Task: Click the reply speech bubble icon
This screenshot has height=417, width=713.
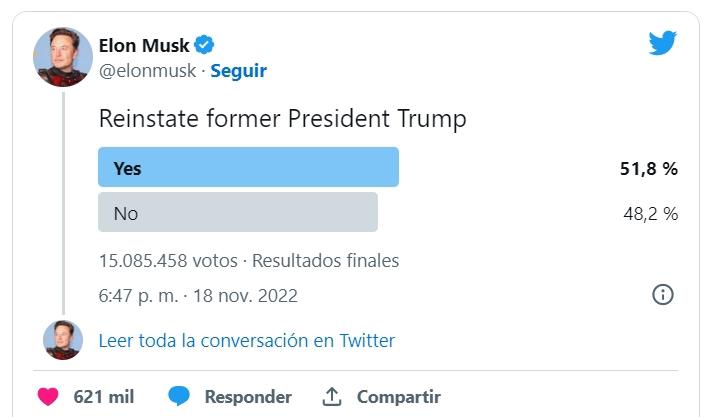Action: [179, 396]
